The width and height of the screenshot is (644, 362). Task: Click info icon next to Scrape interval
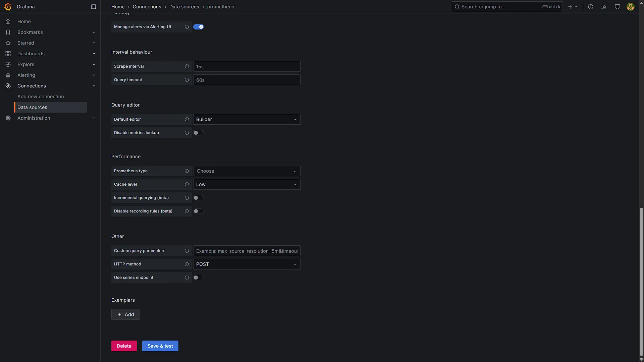pos(187,66)
